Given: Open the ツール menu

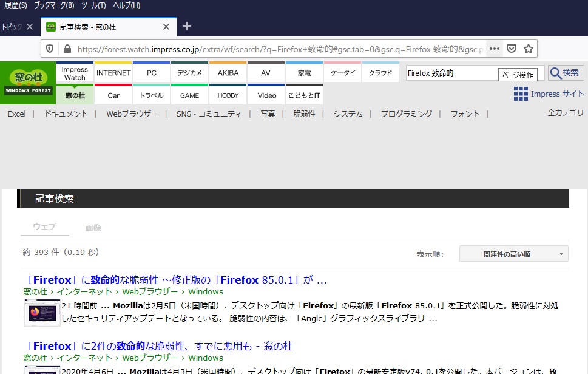Looking at the screenshot, I should click(x=93, y=5).
